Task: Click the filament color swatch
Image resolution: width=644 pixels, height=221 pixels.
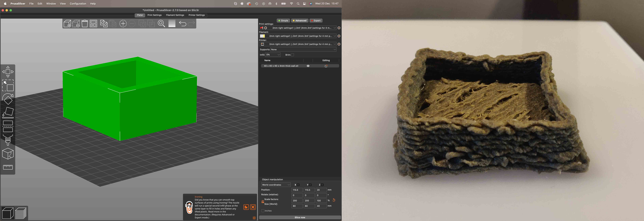Action: pos(263,36)
